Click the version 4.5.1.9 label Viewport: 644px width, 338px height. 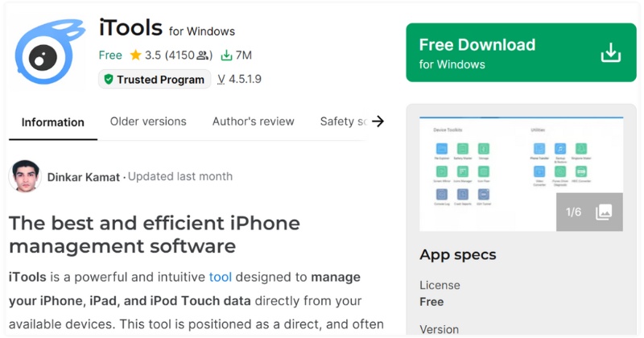tap(240, 80)
